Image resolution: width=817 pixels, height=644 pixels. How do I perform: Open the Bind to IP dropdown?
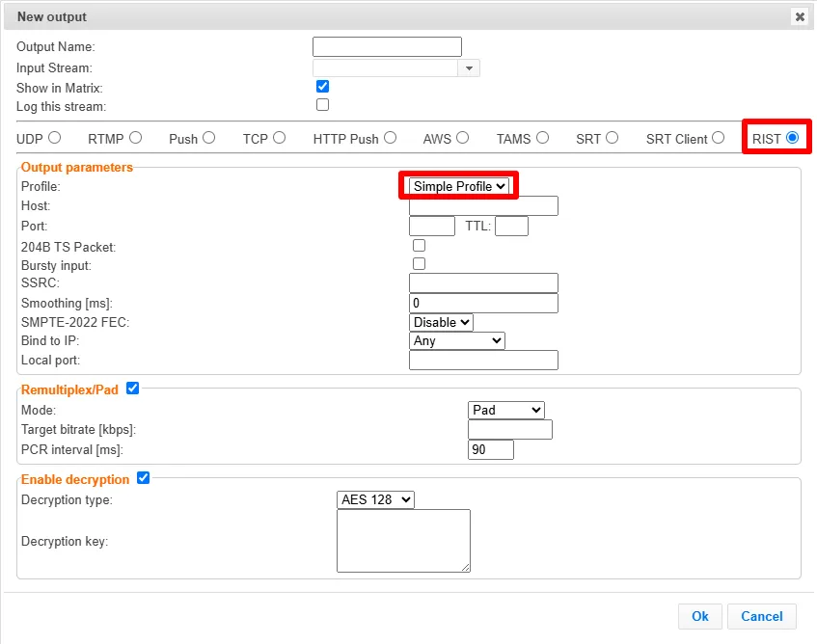pyautogui.click(x=457, y=341)
